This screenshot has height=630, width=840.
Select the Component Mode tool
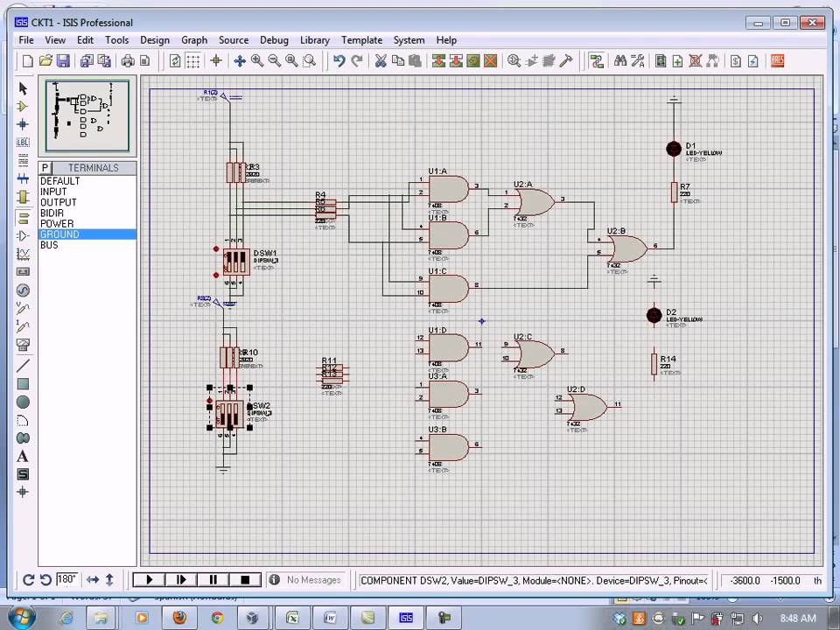click(23, 107)
